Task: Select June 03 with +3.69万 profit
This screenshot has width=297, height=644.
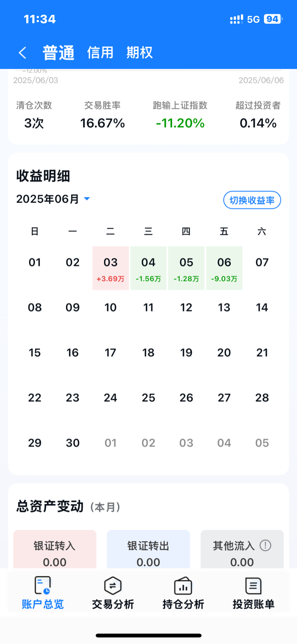Action: click(x=111, y=268)
